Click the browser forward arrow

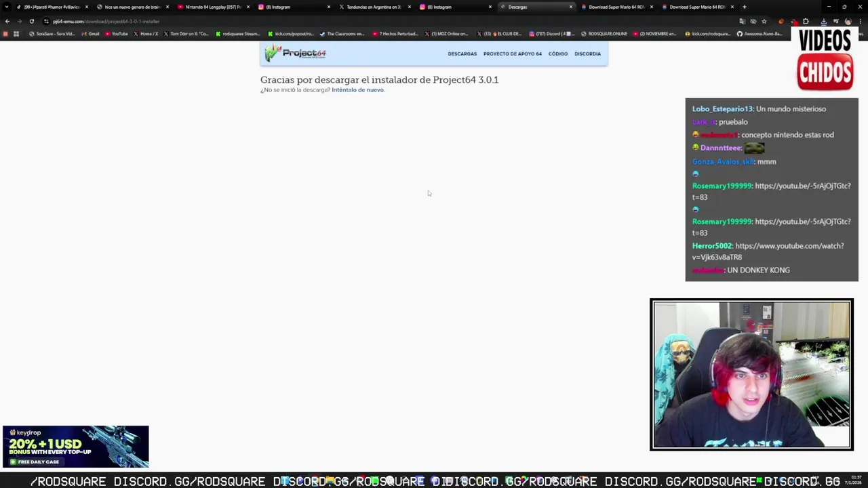[19, 21]
